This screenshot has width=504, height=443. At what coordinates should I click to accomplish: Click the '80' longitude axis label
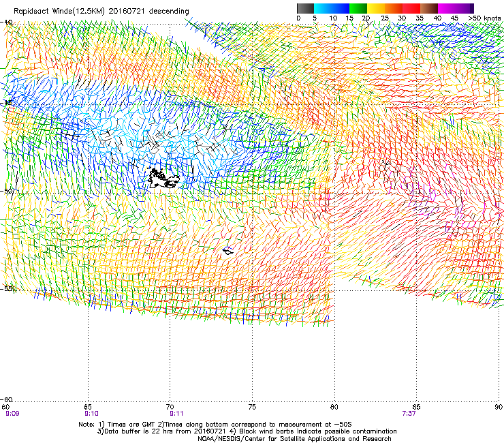tap(334, 407)
